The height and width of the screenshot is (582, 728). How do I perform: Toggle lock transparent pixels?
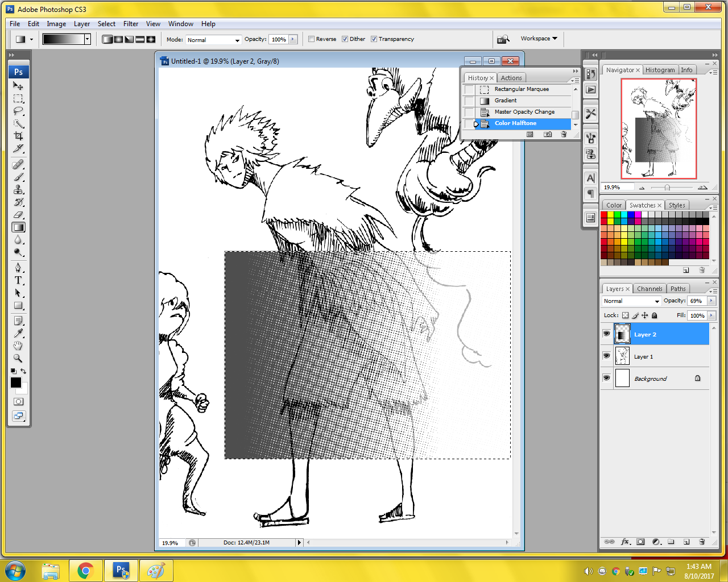pos(626,315)
